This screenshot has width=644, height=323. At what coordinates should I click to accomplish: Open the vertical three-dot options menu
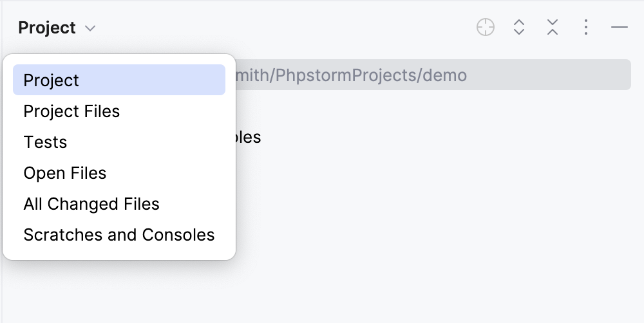coord(586,27)
